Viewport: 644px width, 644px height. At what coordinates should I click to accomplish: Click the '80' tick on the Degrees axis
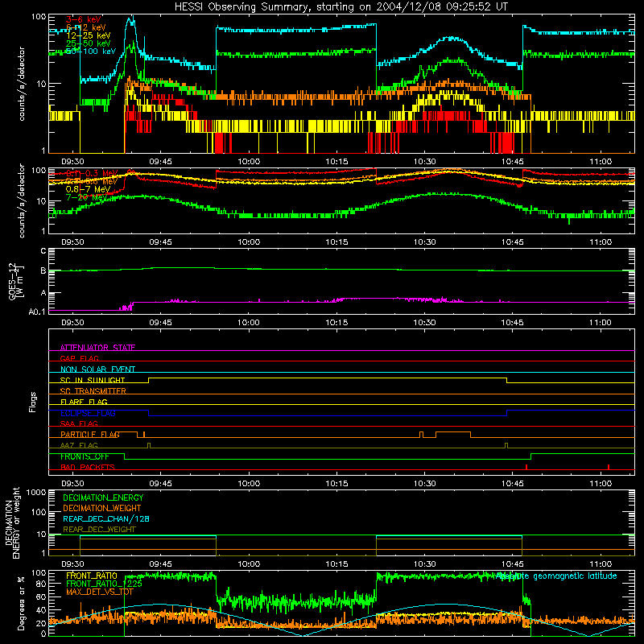[41, 584]
